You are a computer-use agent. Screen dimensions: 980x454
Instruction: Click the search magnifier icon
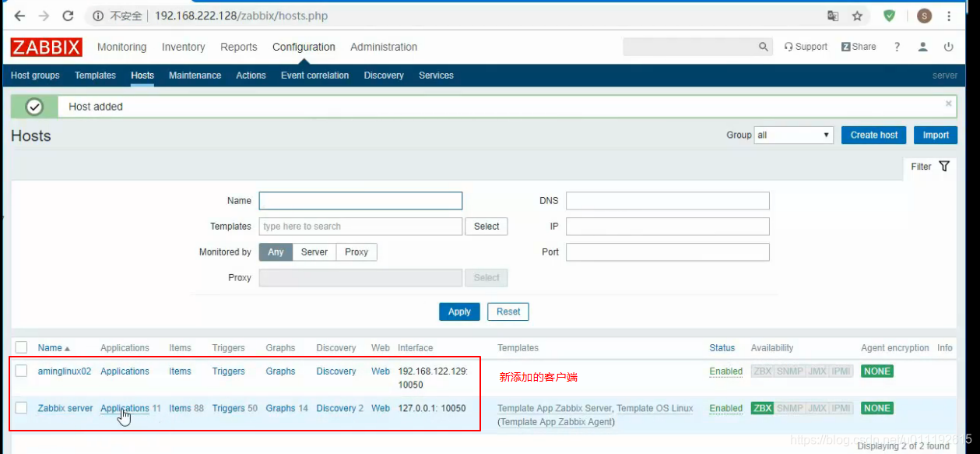[764, 47]
